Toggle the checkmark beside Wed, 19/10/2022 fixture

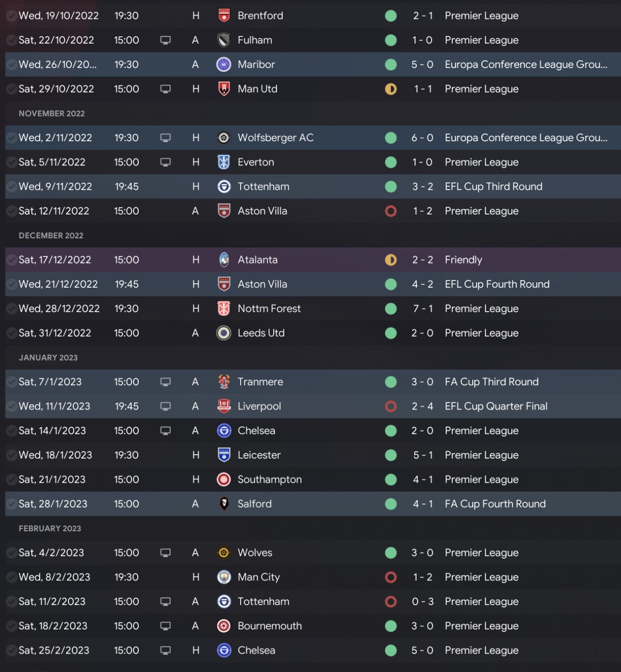coord(11,16)
